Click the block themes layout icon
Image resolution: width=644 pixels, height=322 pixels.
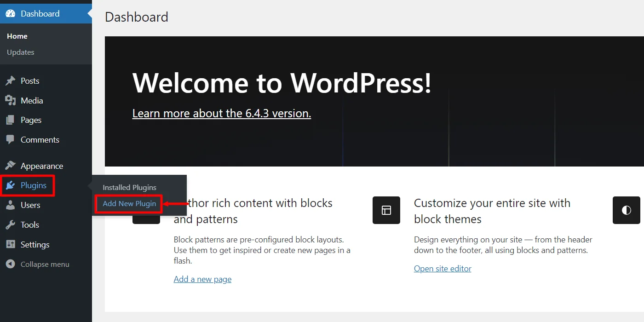click(x=386, y=210)
